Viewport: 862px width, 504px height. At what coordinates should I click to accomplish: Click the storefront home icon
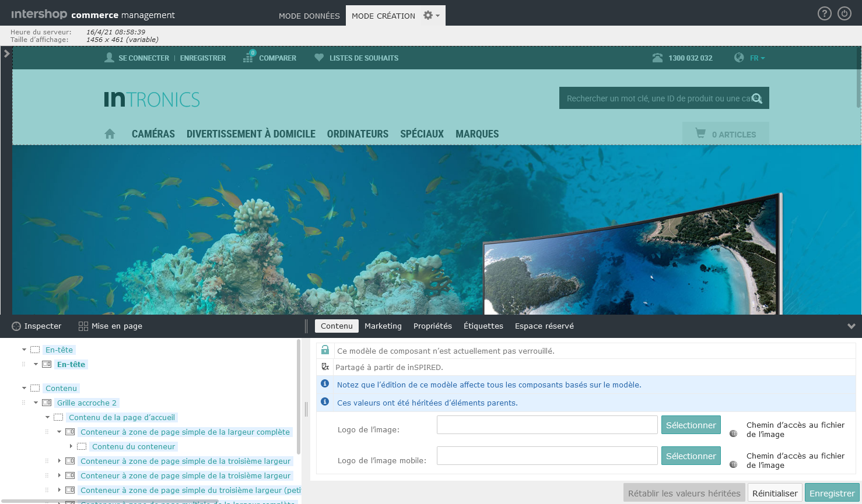(x=110, y=134)
